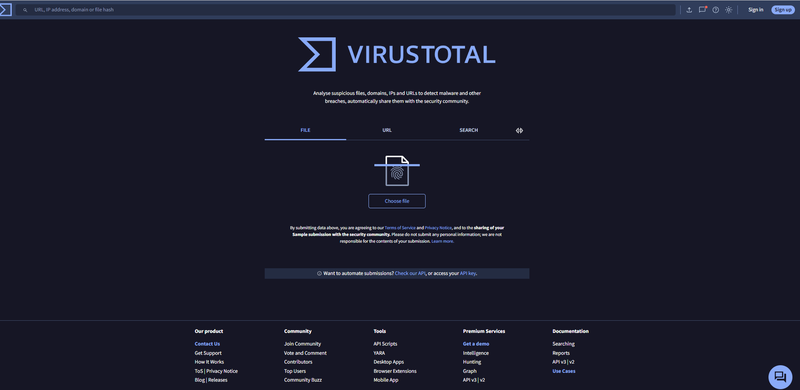
Task: Open the Join Community link
Action: [x=303, y=344]
